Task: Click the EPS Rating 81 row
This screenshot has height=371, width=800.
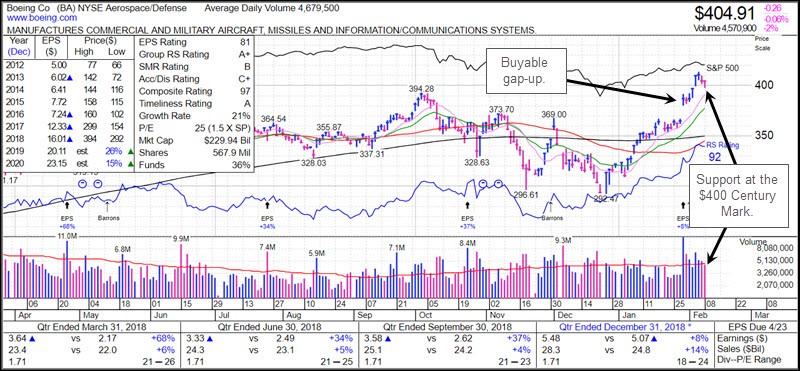Action: coord(195,42)
